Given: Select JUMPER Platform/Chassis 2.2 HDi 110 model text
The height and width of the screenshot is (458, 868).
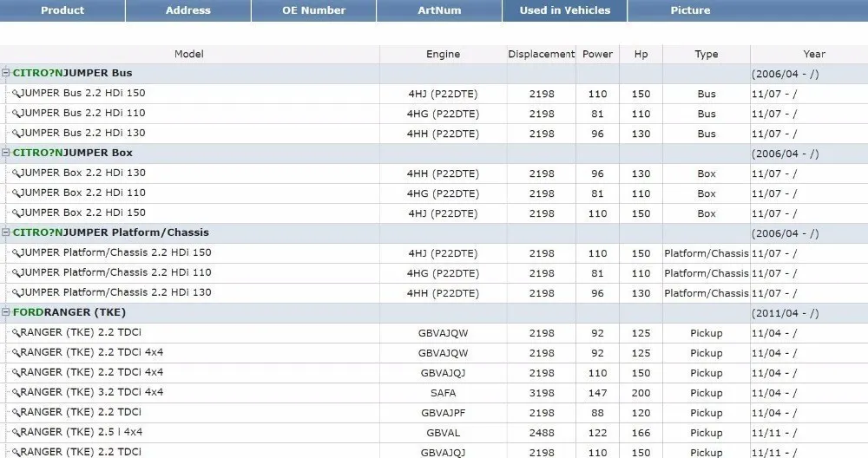Looking at the screenshot, I should point(115,272).
